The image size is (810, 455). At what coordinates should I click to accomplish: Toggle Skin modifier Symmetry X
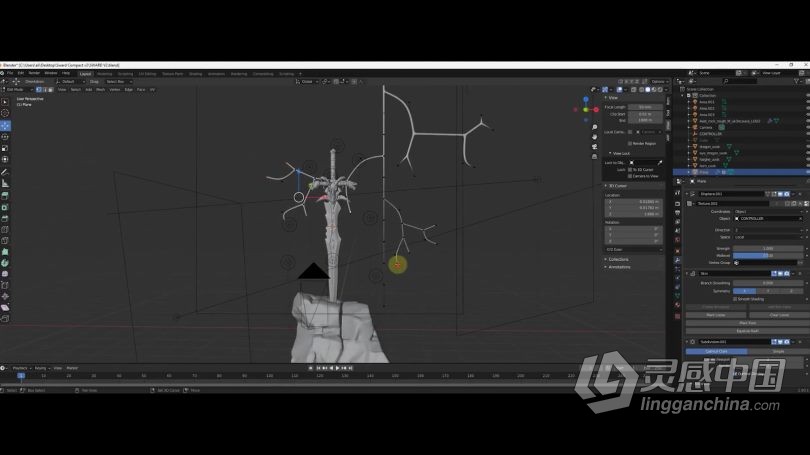(x=744, y=291)
